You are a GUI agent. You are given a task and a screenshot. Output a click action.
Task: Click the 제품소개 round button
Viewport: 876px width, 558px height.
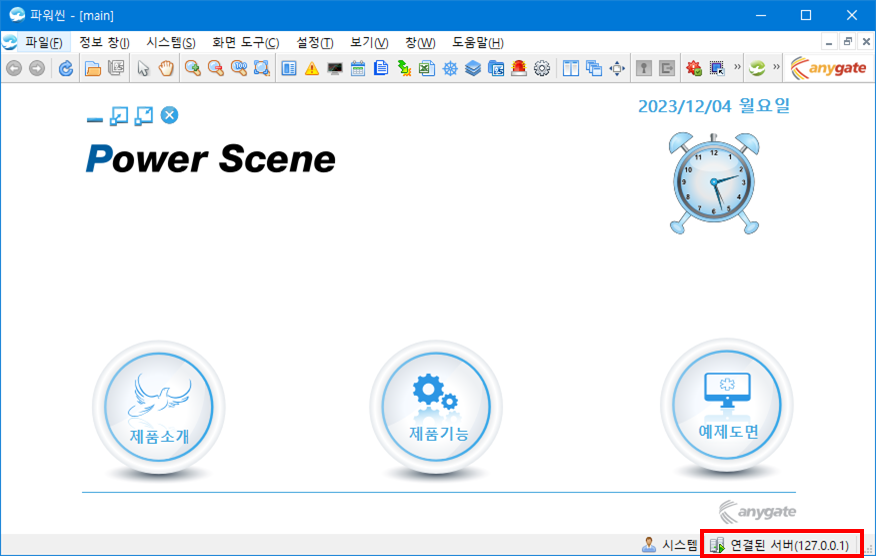coord(159,407)
